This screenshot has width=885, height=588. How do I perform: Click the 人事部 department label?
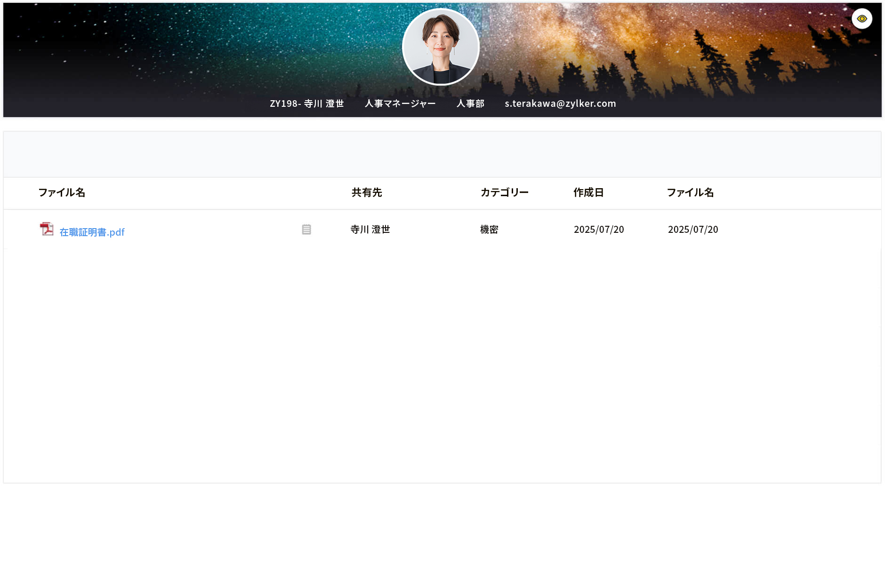(x=470, y=103)
